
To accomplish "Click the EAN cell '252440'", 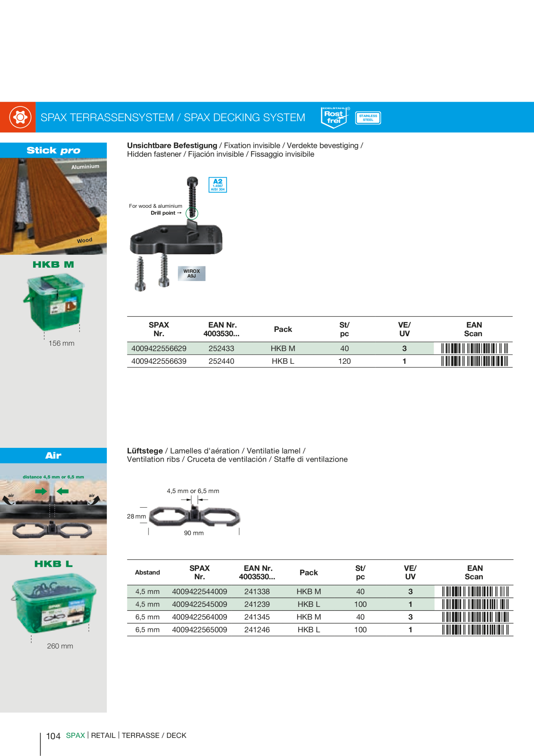I will click(x=221, y=361).
